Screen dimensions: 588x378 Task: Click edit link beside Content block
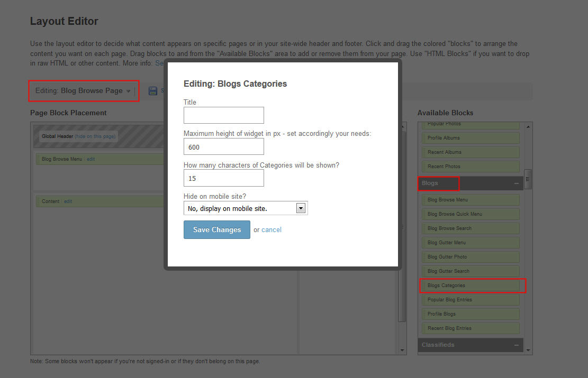(x=68, y=201)
